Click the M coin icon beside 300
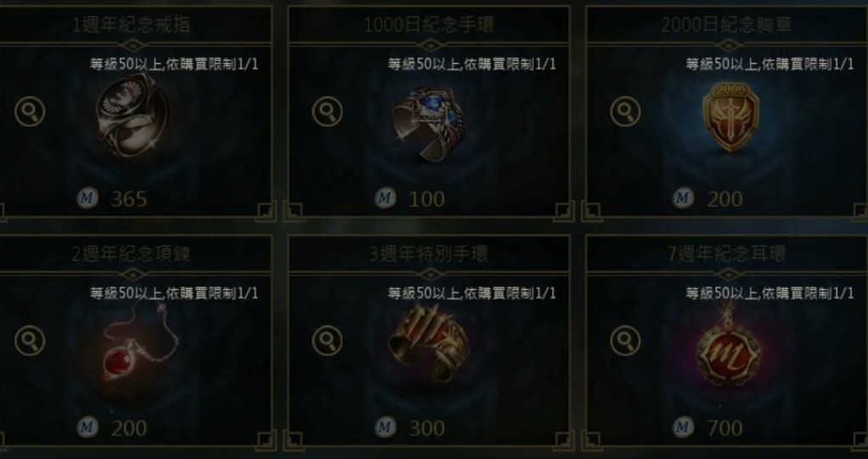The height and width of the screenshot is (459, 868). pos(386,428)
